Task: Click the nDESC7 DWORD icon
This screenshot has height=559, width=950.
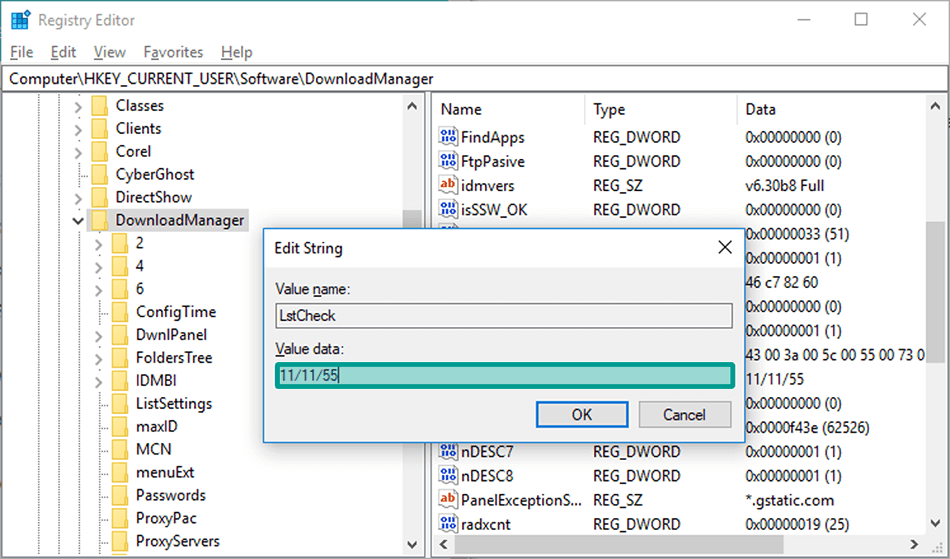Action: (448, 452)
